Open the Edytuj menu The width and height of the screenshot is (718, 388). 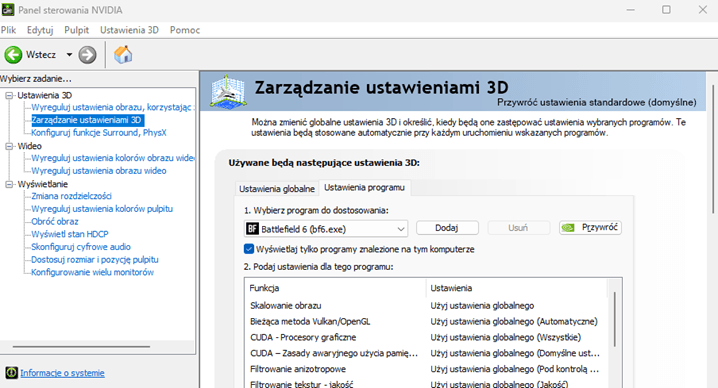(x=40, y=30)
